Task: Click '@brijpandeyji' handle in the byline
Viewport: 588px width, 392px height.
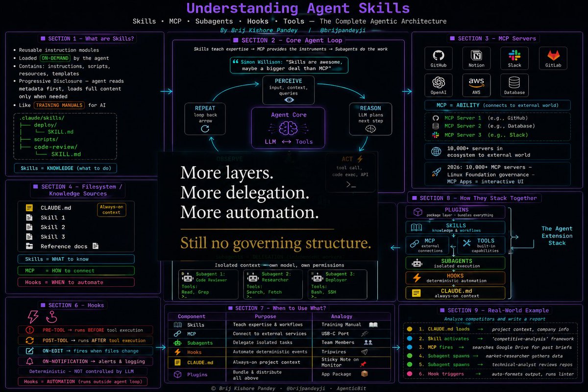Action: tap(343, 30)
